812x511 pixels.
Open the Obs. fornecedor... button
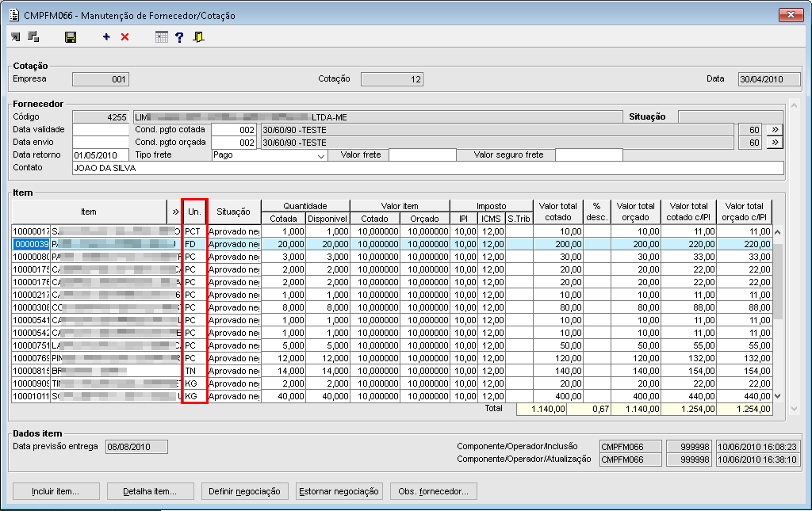432,491
